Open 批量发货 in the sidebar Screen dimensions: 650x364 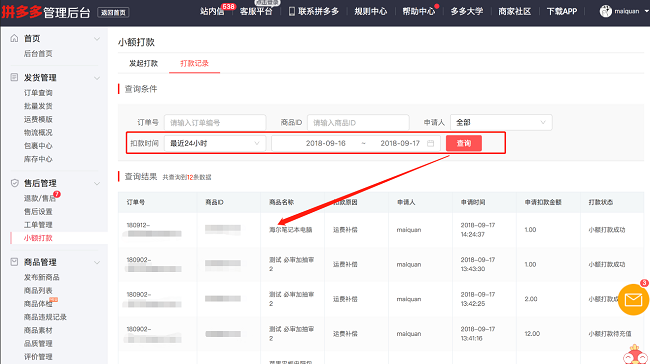pos(38,106)
